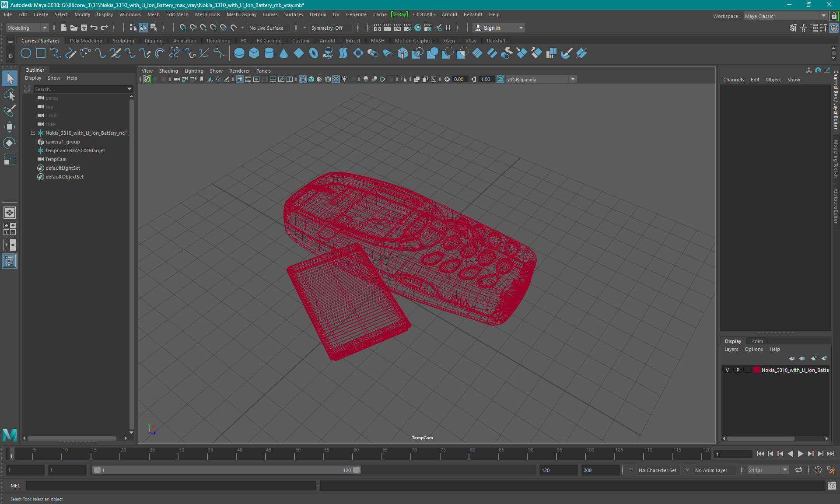Undo the last action via toolbar

pos(94,28)
